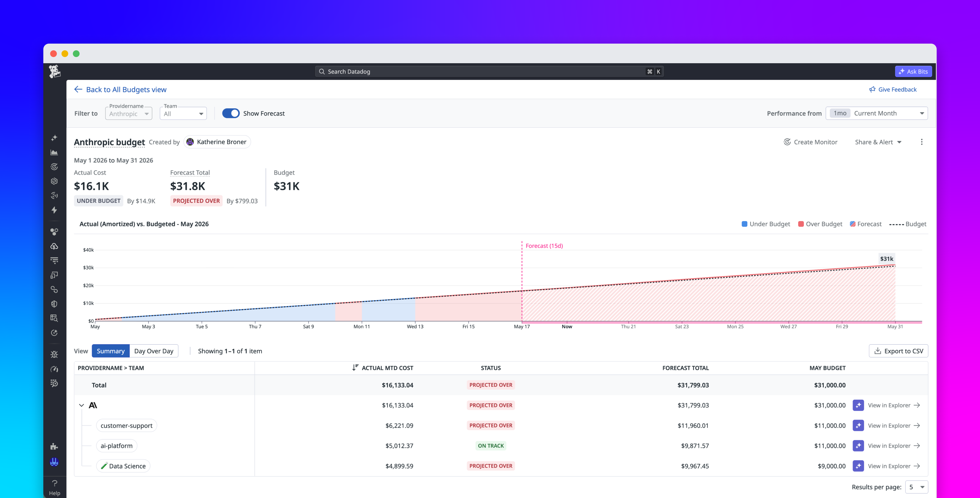Click the Bits AI sparkle button in customer-support row

coord(858,425)
